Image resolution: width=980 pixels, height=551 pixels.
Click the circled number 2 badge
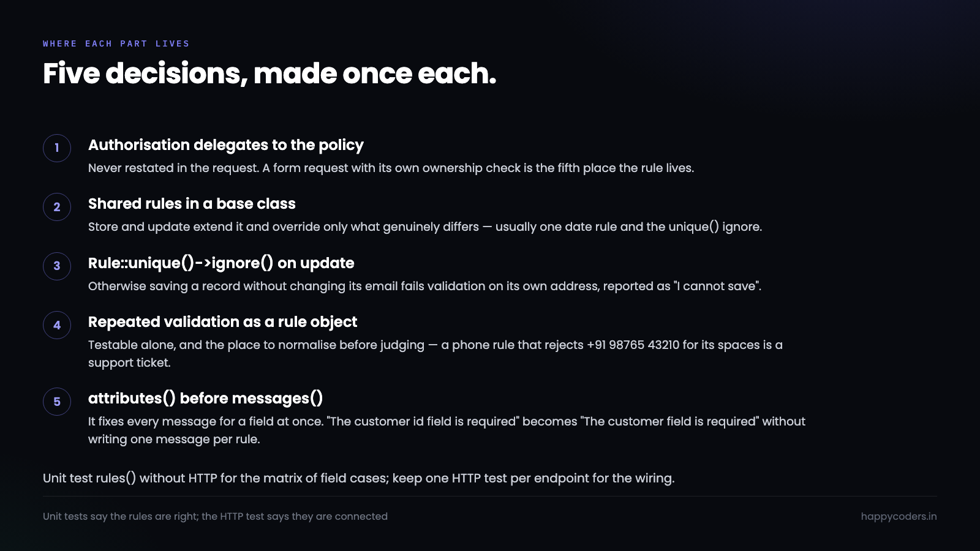[57, 207]
